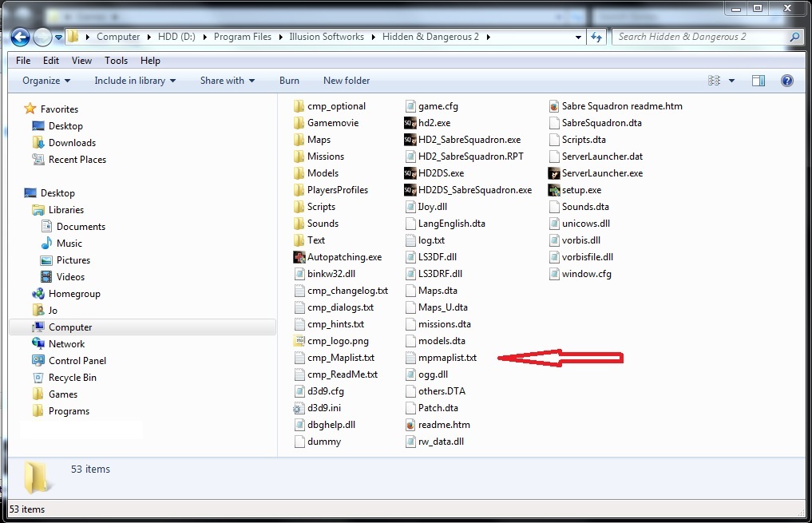
Task: Open the Help question mark button
Action: pyautogui.click(x=786, y=81)
